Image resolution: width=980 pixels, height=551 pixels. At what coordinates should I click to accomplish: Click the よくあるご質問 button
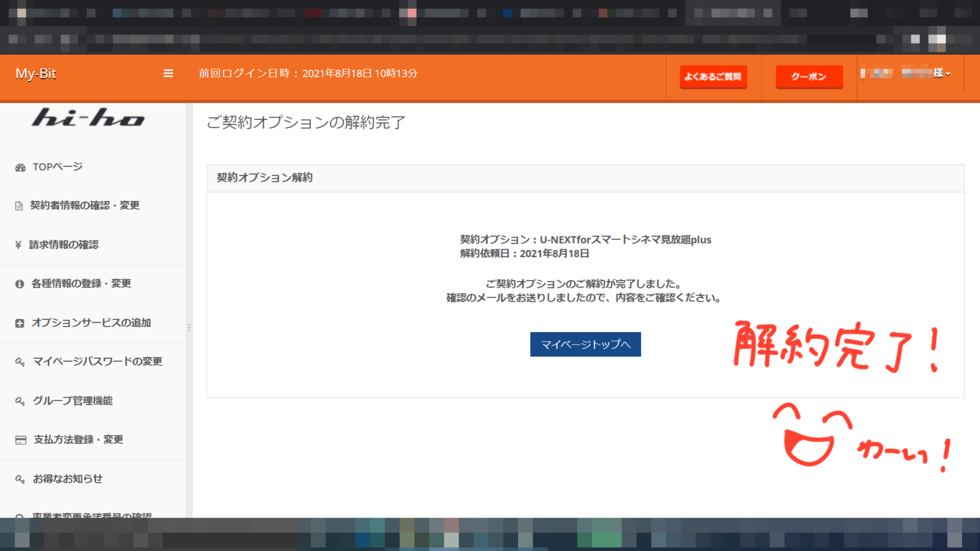[713, 77]
